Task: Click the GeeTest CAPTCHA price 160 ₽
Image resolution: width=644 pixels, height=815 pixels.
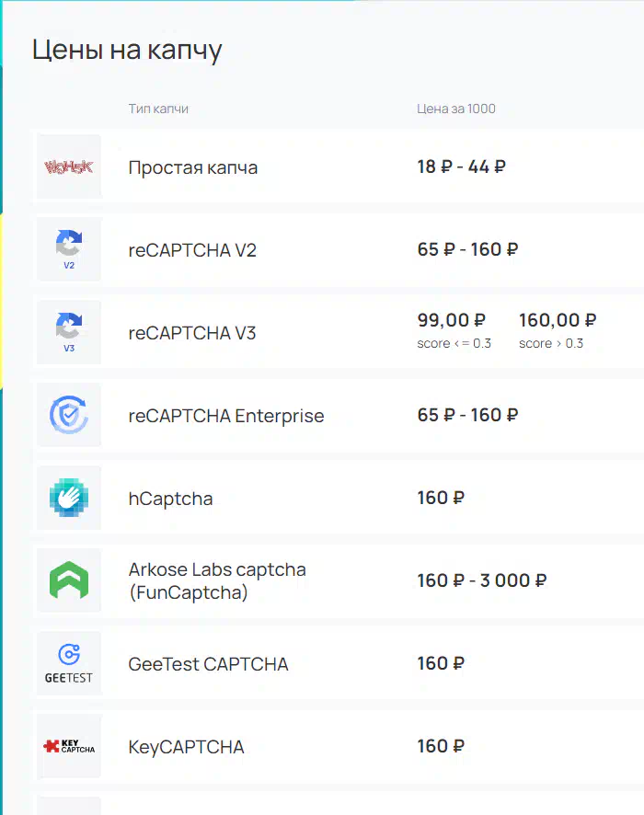Action: pyautogui.click(x=441, y=663)
